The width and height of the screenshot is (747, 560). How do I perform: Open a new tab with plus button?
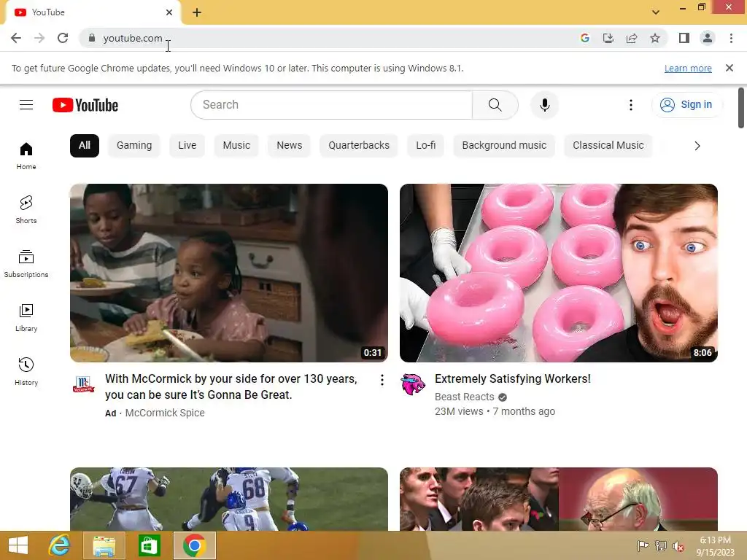pos(197,12)
